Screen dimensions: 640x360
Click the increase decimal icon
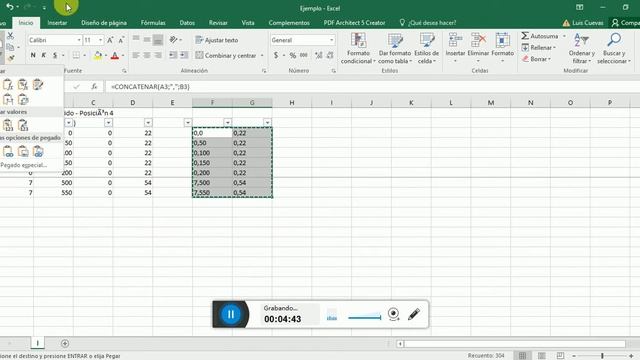[319, 55]
